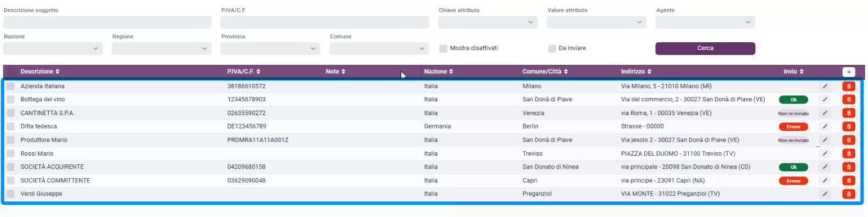Select the PRDMRA11A11A001Z tax code cell
Screen dimensions: 868x217
[x=258, y=140]
